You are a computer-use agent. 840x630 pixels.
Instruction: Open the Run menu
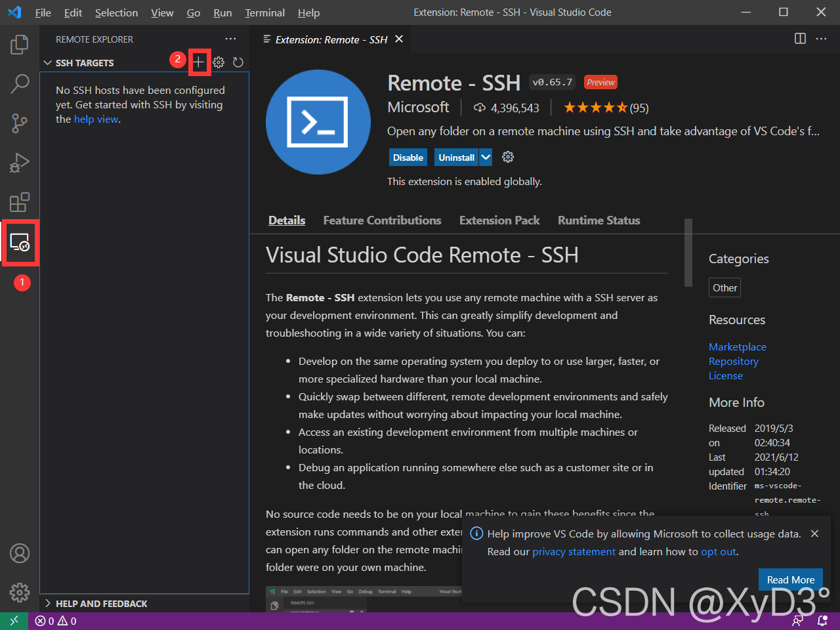222,12
